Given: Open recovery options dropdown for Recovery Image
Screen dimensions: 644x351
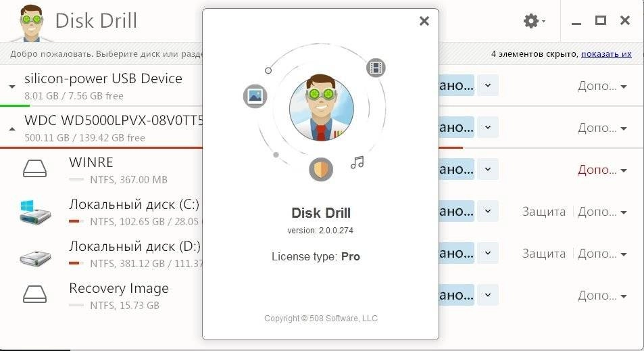Looking at the screenshot, I should tap(488, 295).
